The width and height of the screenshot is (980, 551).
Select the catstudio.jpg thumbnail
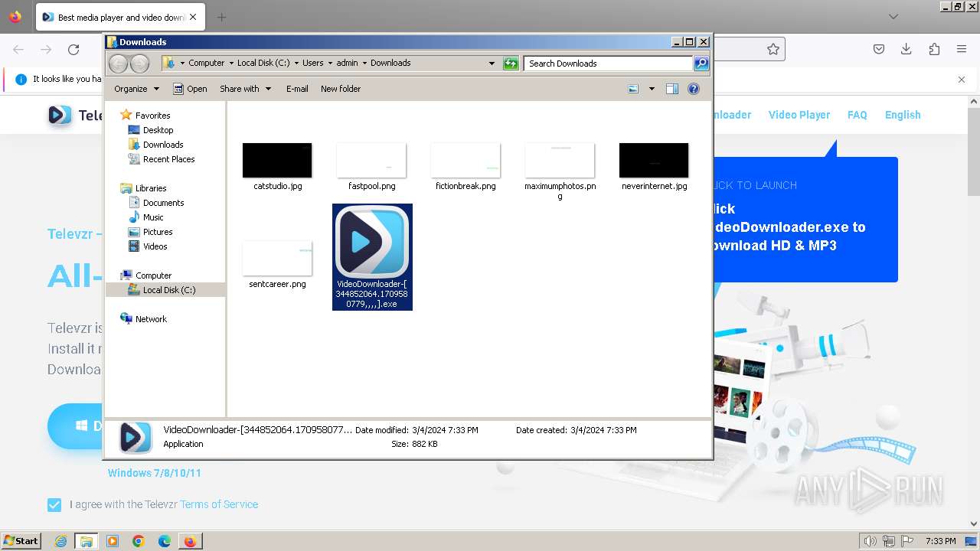click(277, 160)
